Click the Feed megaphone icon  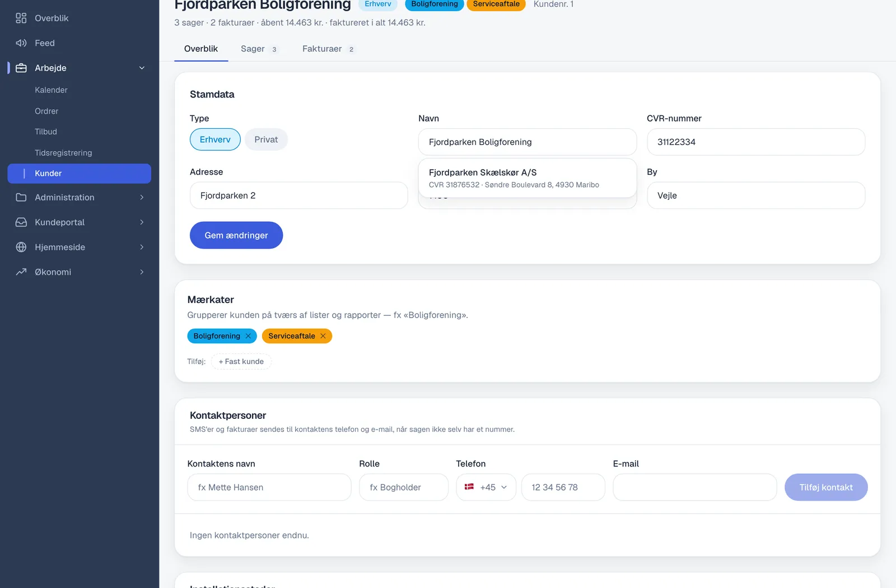coord(21,43)
